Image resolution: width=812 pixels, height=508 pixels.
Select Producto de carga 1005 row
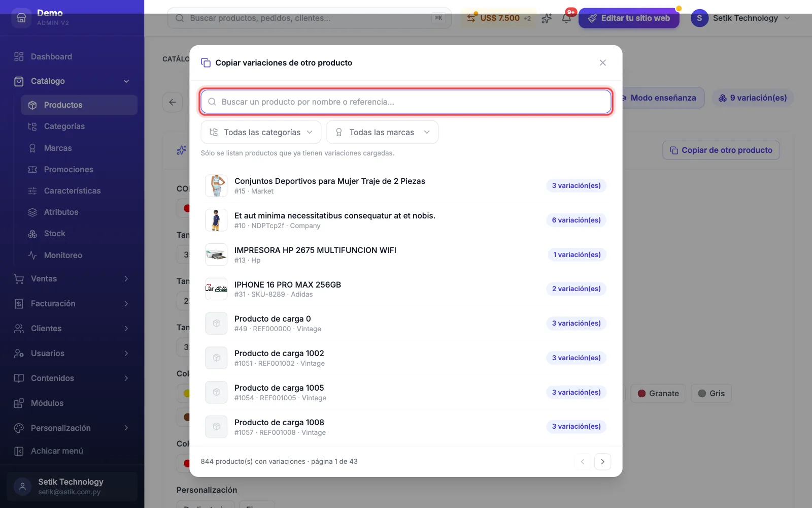pyautogui.click(x=406, y=392)
